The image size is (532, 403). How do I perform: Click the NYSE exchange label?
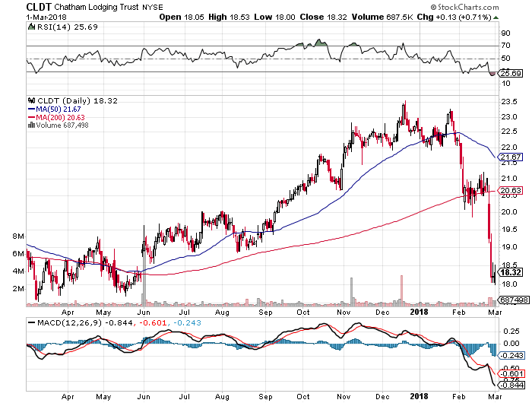click(152, 7)
